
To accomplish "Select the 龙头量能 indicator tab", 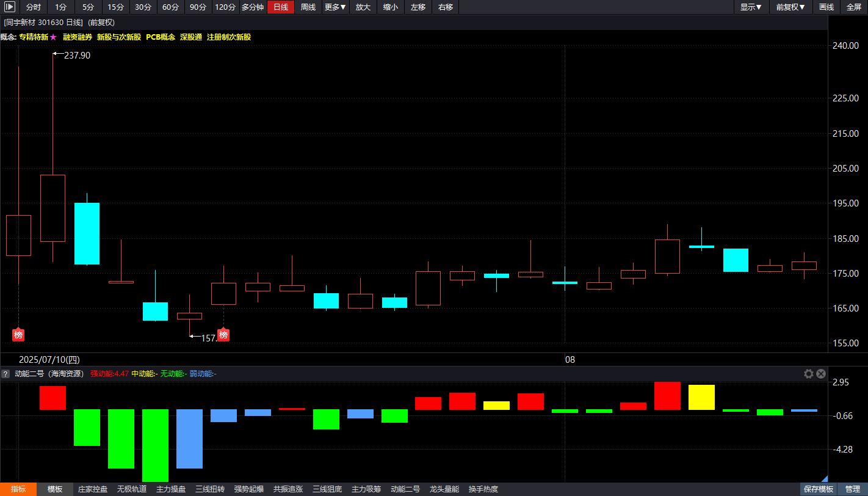I will [x=444, y=489].
